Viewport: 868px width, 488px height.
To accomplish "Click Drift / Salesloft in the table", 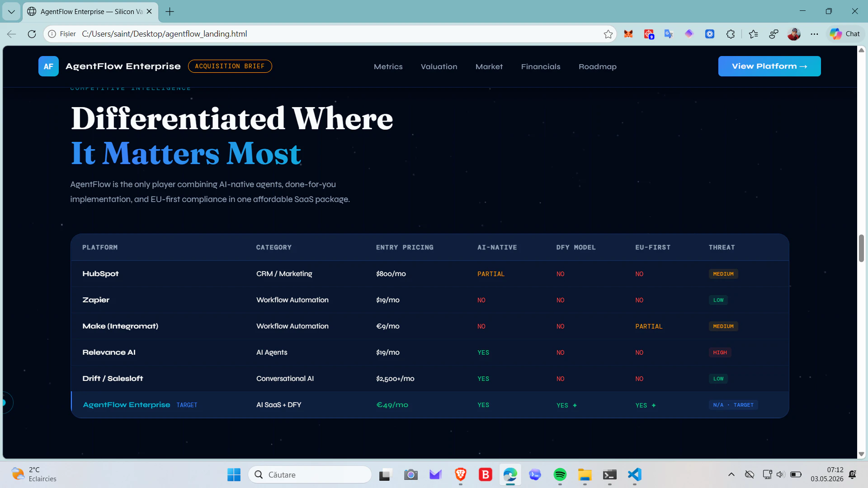I will (113, 379).
